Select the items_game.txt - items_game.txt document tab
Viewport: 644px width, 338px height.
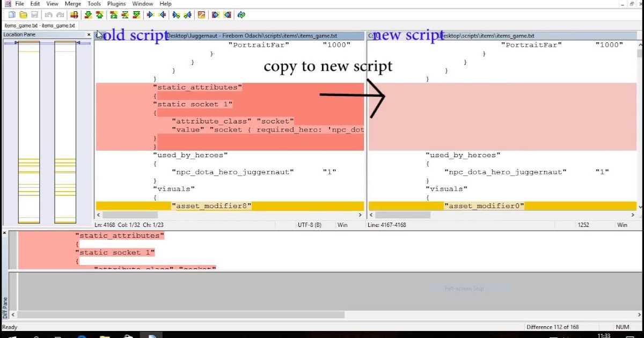coord(40,25)
